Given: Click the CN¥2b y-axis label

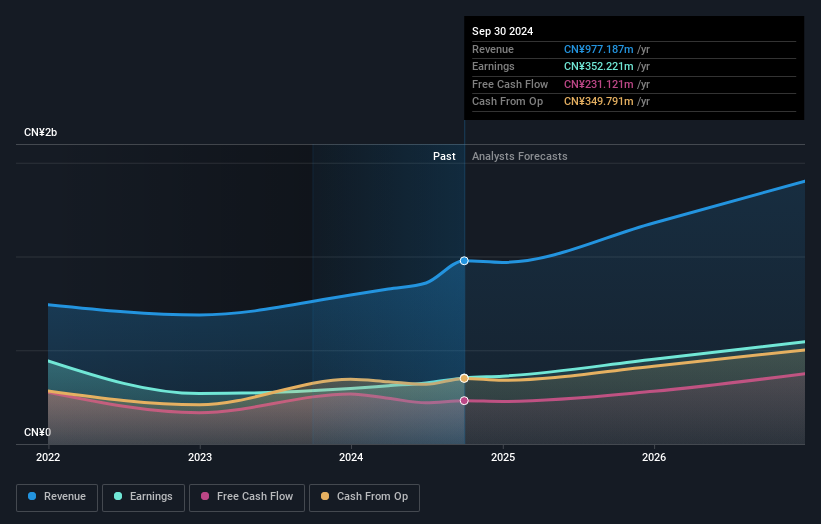Looking at the screenshot, I should tap(40, 132).
